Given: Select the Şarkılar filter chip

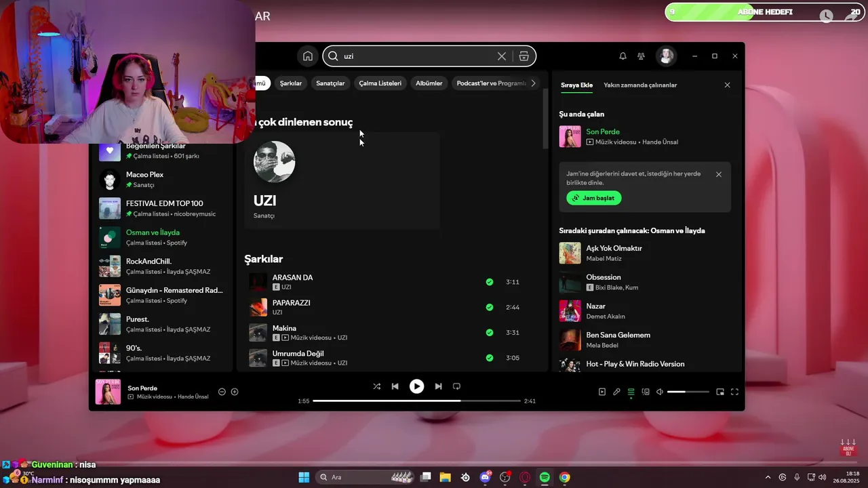Looking at the screenshot, I should click(291, 83).
